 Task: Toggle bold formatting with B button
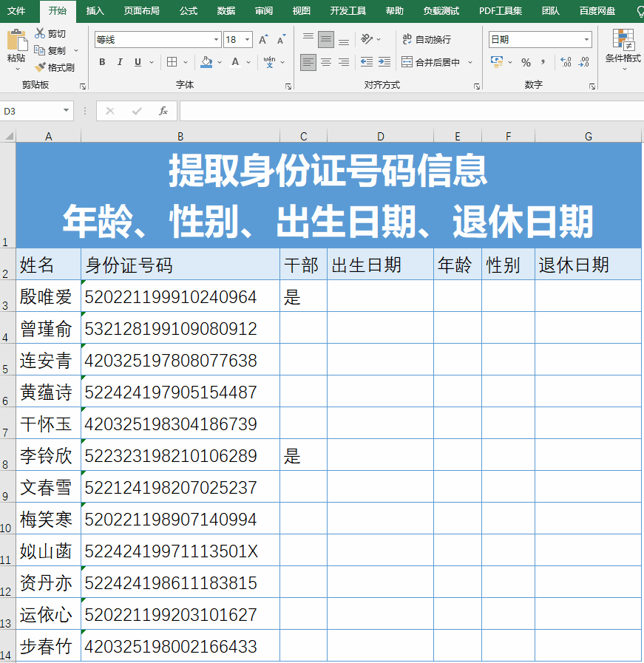pyautogui.click(x=102, y=62)
